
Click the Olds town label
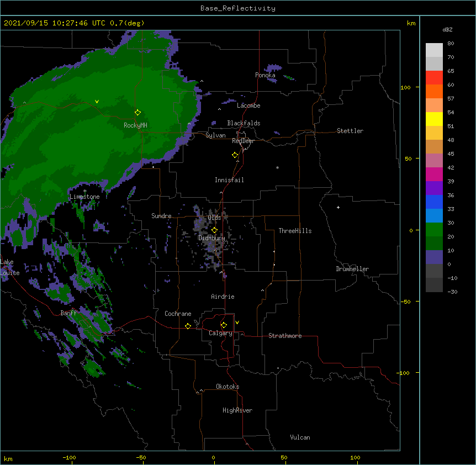click(x=214, y=218)
